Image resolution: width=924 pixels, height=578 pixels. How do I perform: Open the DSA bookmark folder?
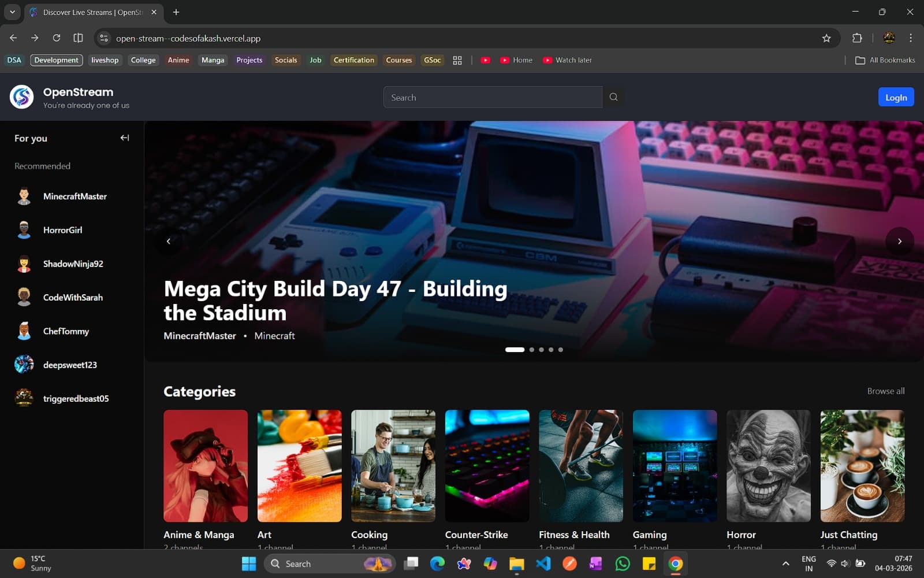[x=14, y=60]
